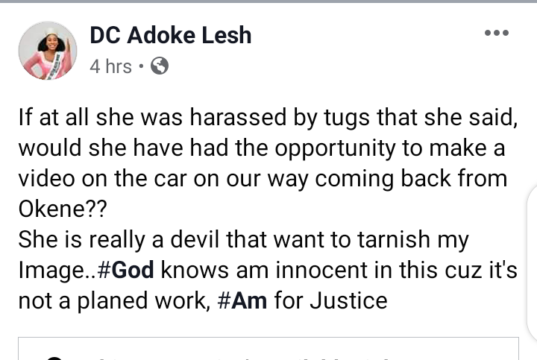
Task: Tap the first line starting 'If at all'
Action: (268, 117)
